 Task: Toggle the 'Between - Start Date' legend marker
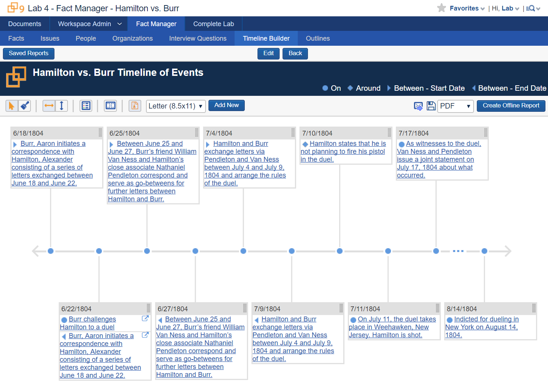[x=389, y=88]
